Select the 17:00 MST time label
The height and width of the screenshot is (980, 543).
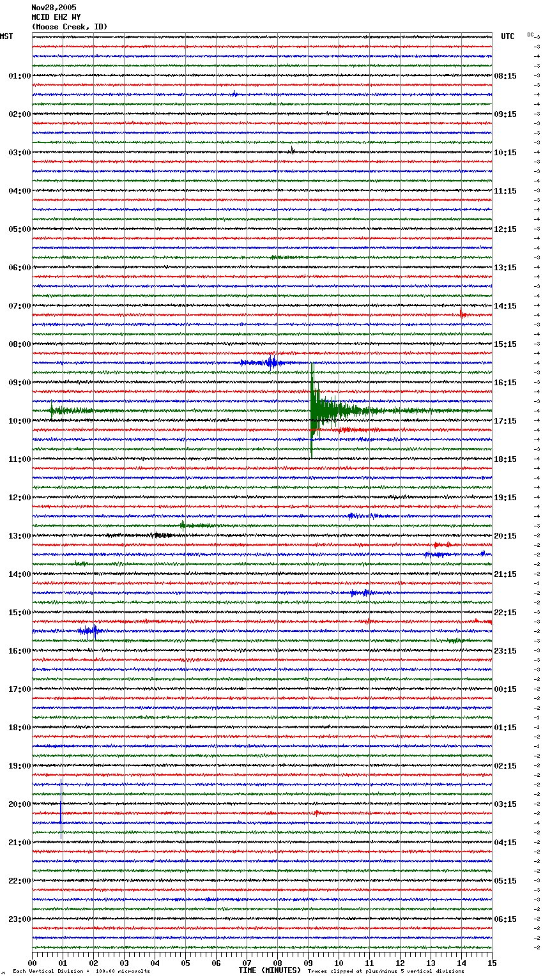20,689
